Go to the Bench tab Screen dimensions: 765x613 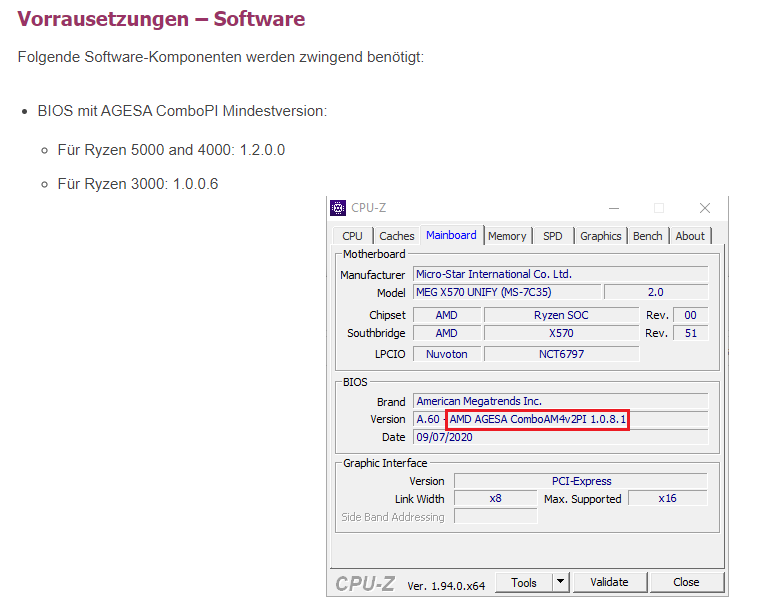click(x=647, y=236)
